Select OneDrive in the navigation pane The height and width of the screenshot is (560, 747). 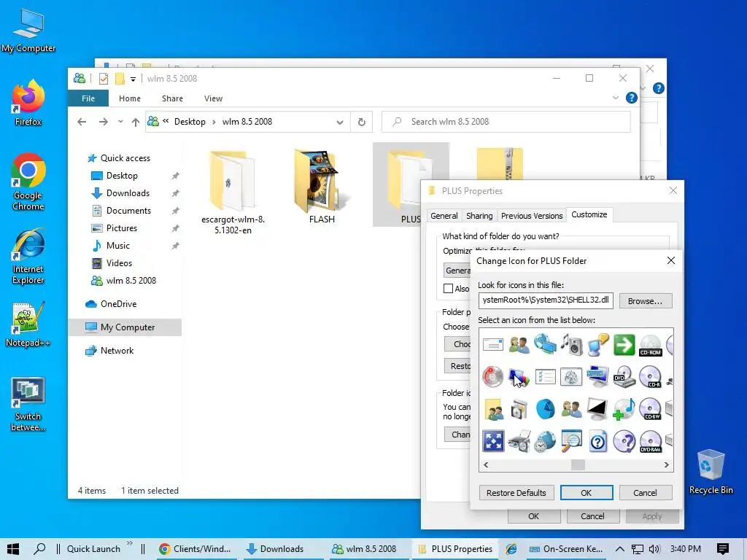coord(118,304)
